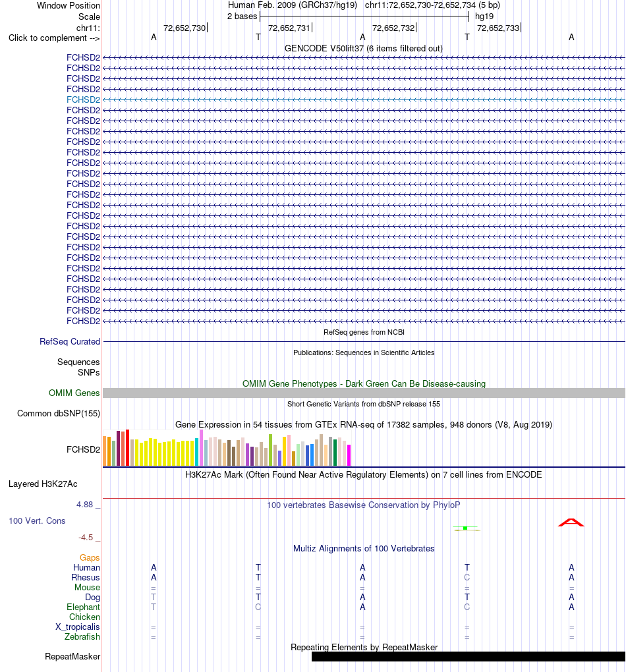
Task: Click position label 72,652,733
Action: pos(498,28)
